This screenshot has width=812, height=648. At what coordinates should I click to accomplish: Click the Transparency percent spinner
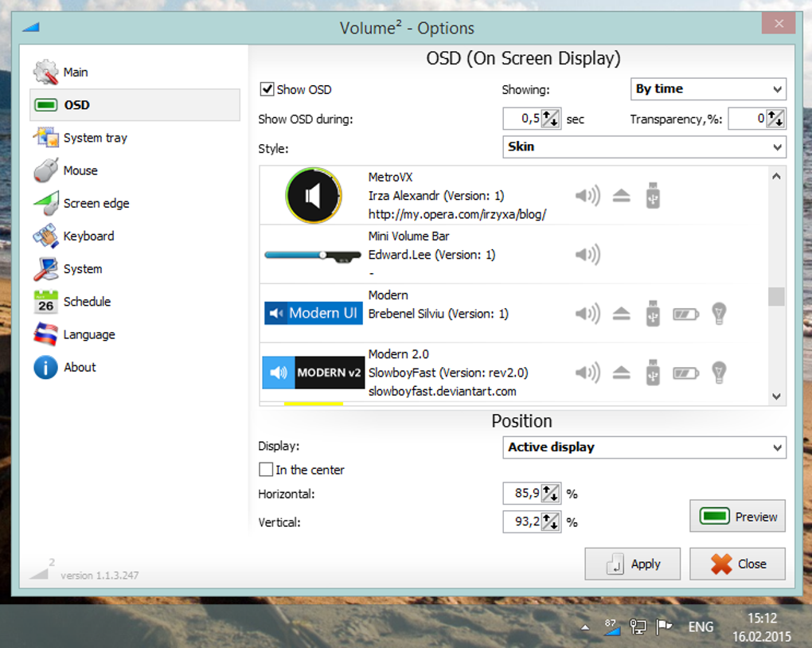tap(775, 119)
